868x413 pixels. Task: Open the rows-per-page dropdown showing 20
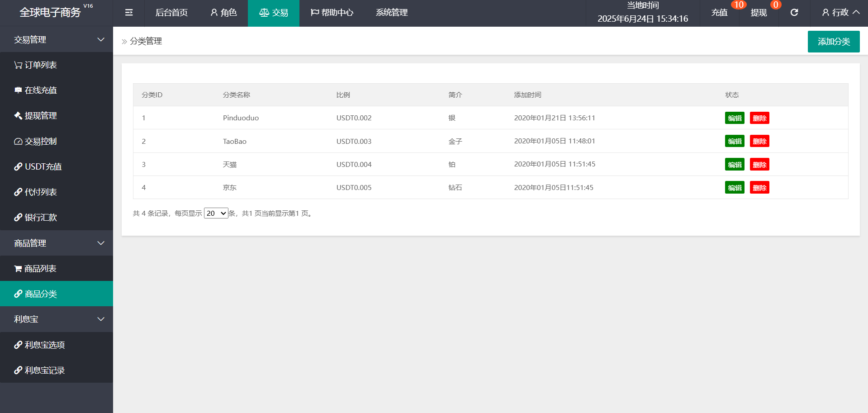pyautogui.click(x=216, y=213)
